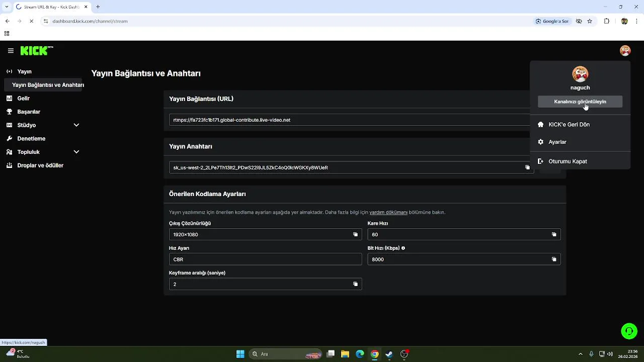The width and height of the screenshot is (644, 362).
Task: Click the naguch avatar in dropdown
Action: pos(580,74)
